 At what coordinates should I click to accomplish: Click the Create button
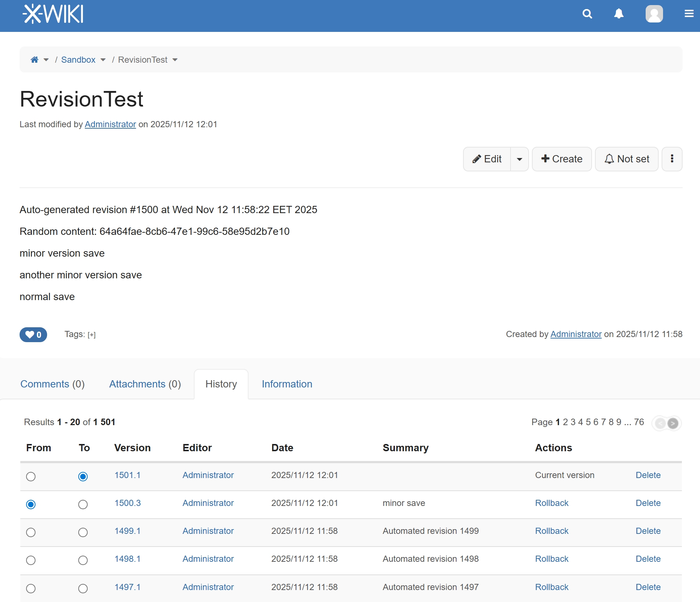point(561,159)
